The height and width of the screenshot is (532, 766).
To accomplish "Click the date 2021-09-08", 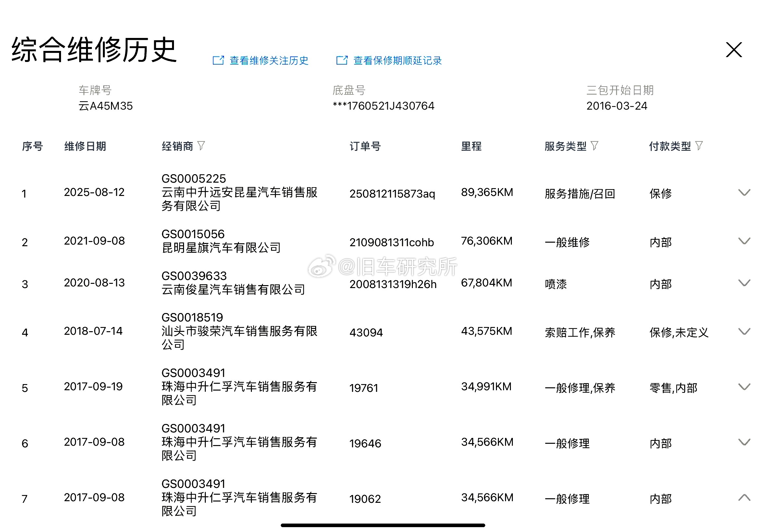I will (94, 241).
